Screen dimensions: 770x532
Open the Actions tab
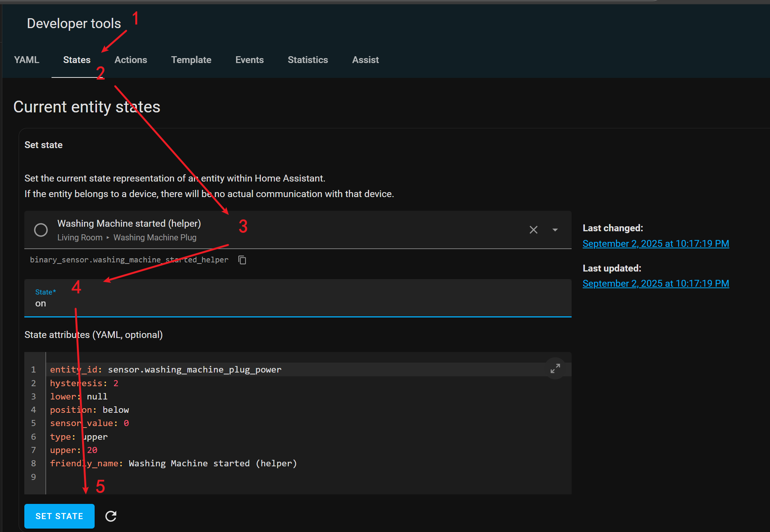[x=131, y=60]
